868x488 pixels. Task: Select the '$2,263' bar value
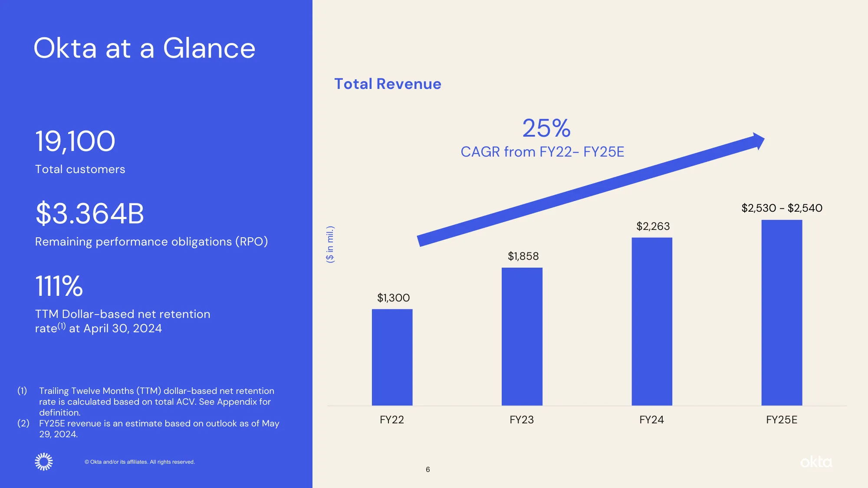[653, 226]
